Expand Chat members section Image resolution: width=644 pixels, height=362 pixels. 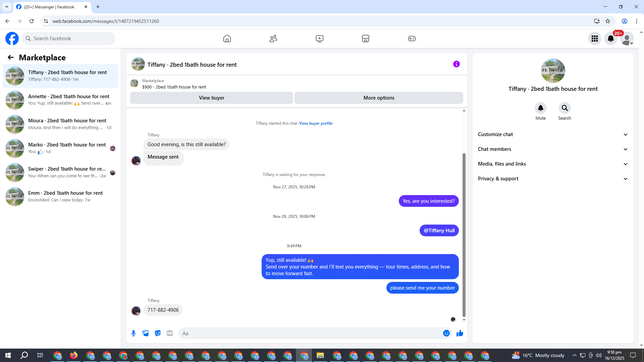553,149
